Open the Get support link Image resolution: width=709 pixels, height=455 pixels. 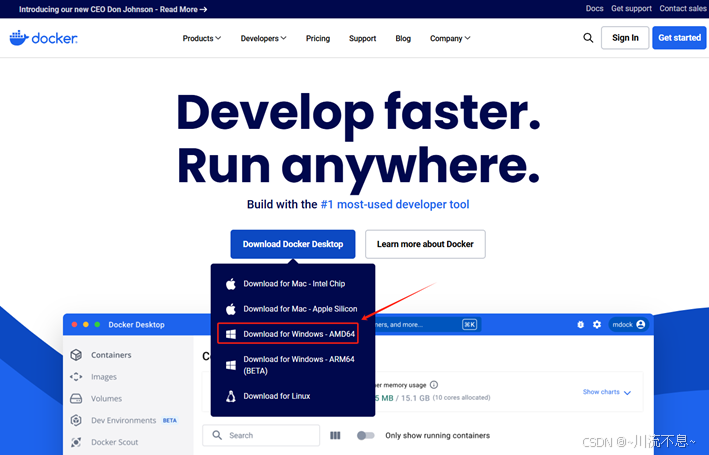click(631, 8)
